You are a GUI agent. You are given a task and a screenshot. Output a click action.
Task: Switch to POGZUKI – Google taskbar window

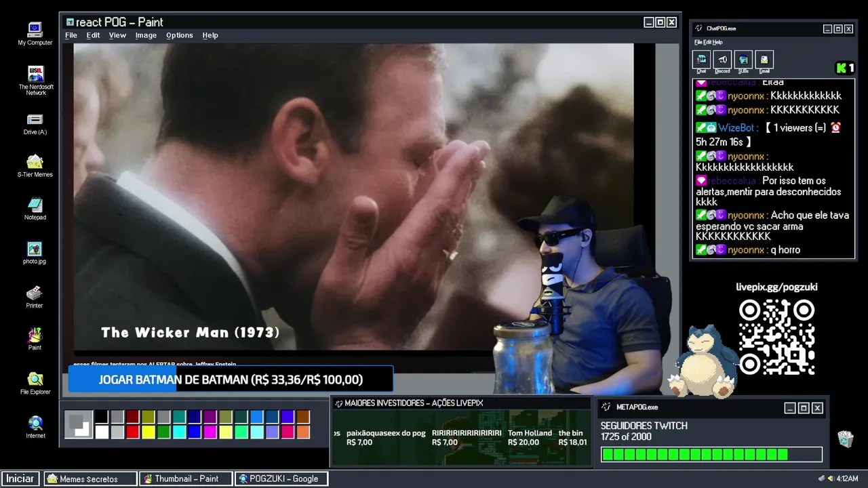(281, 479)
